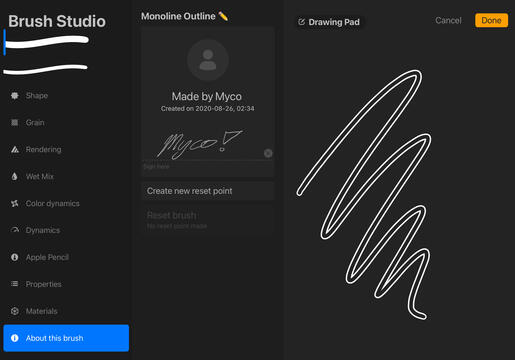This screenshot has height=360, width=515.
Task: Open the Grain settings icon
Action: coord(15,123)
